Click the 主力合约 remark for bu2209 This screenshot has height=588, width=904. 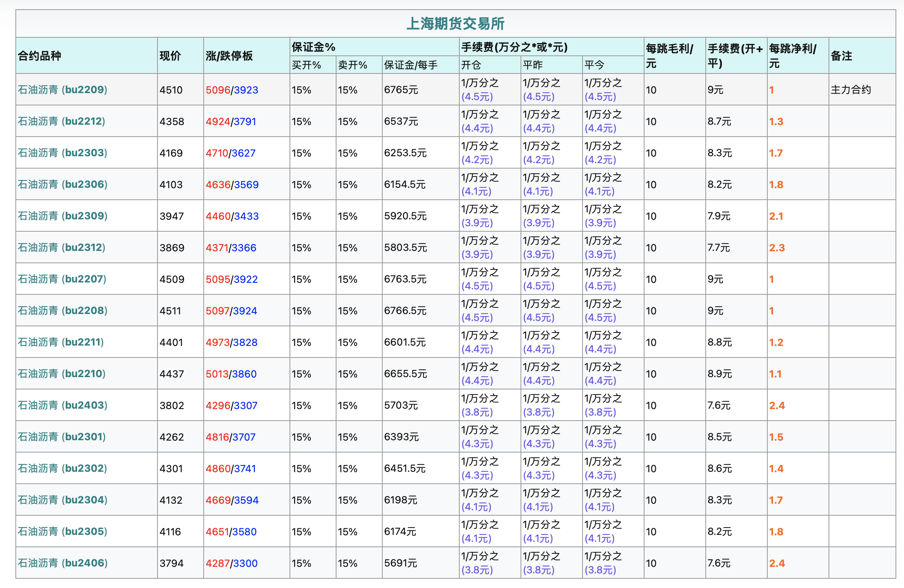click(850, 90)
